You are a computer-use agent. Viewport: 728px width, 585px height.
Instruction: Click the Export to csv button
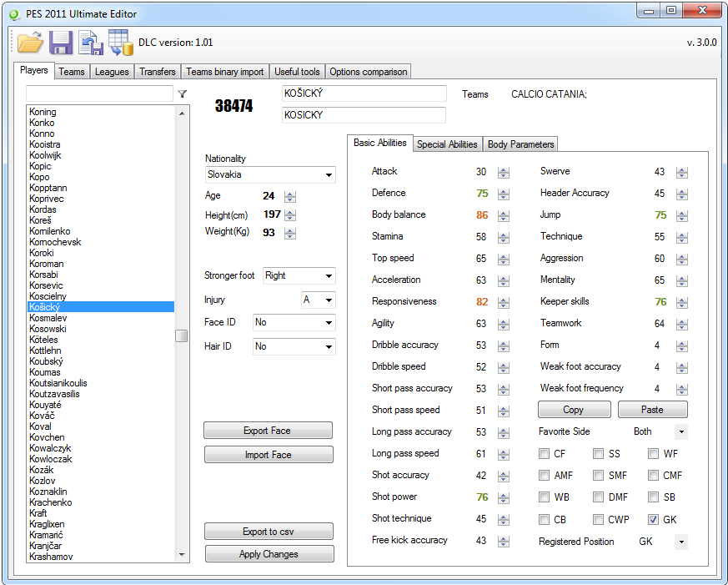point(269,532)
